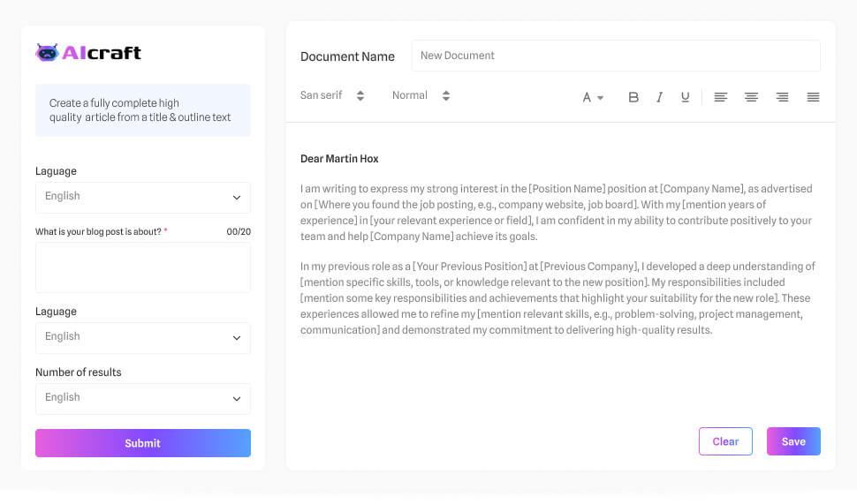Justify the document text
The height and width of the screenshot is (504, 857).
tap(813, 97)
